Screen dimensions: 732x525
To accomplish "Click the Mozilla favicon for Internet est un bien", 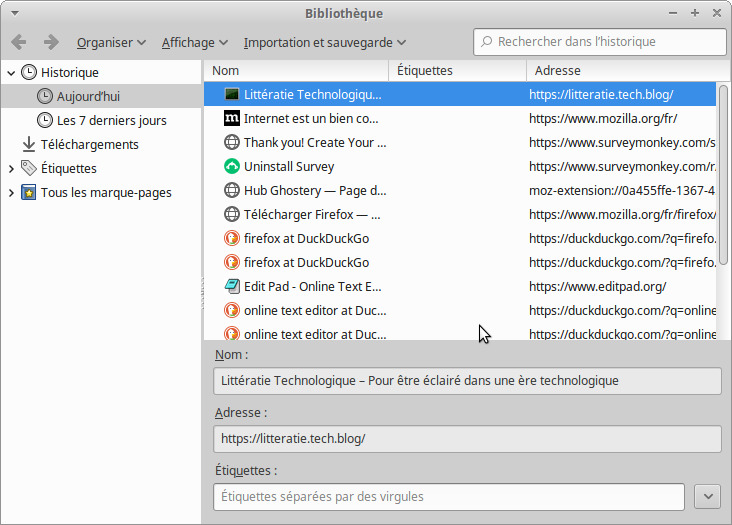I will [232, 118].
